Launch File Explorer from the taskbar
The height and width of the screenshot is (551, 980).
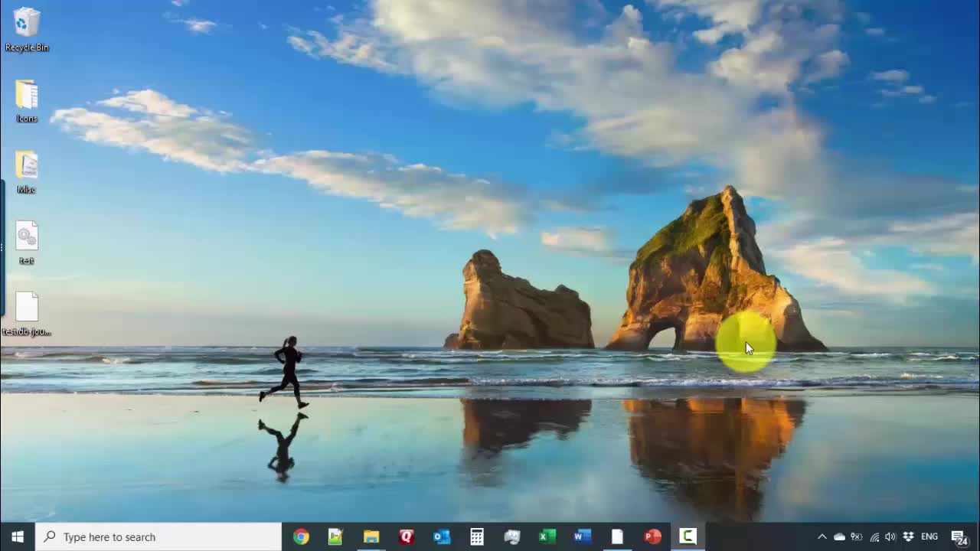[371, 536]
